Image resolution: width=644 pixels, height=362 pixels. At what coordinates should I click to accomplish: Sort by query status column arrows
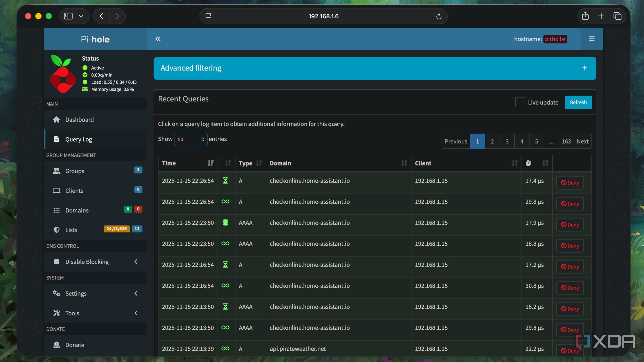click(228, 163)
